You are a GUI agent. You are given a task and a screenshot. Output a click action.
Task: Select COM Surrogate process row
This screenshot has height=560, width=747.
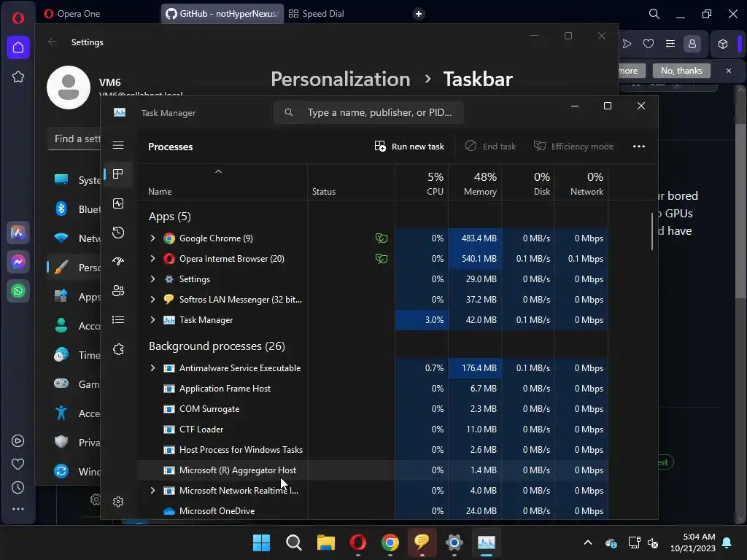(x=373, y=409)
